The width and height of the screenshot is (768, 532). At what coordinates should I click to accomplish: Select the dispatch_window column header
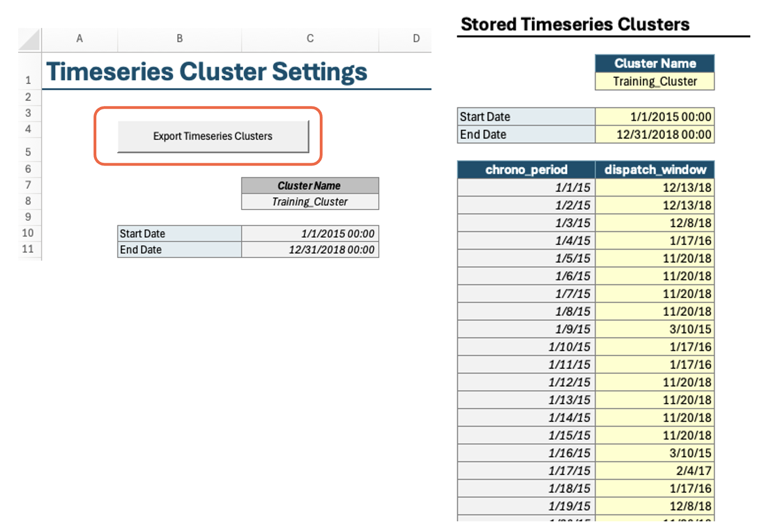pos(654,170)
